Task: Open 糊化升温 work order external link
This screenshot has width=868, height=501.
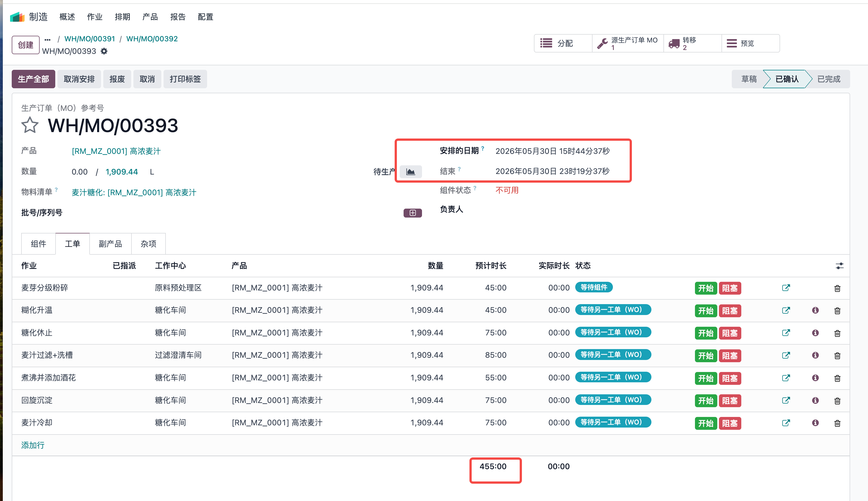Action: [786, 310]
